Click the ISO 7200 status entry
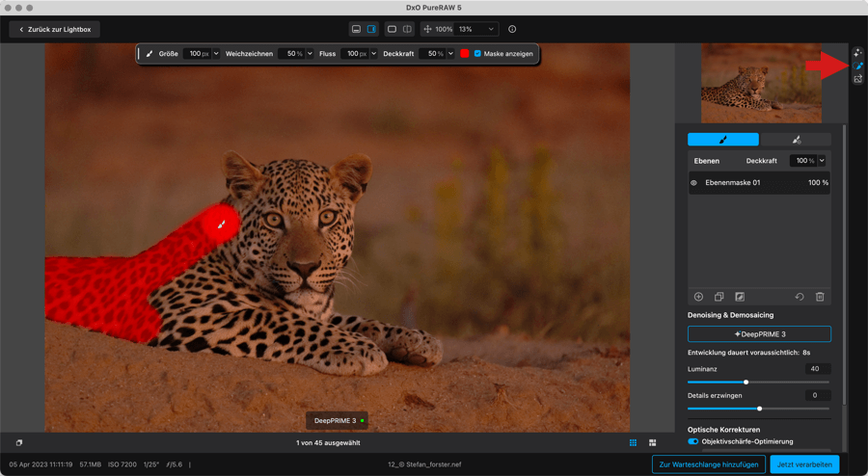The image size is (868, 476). [122, 464]
